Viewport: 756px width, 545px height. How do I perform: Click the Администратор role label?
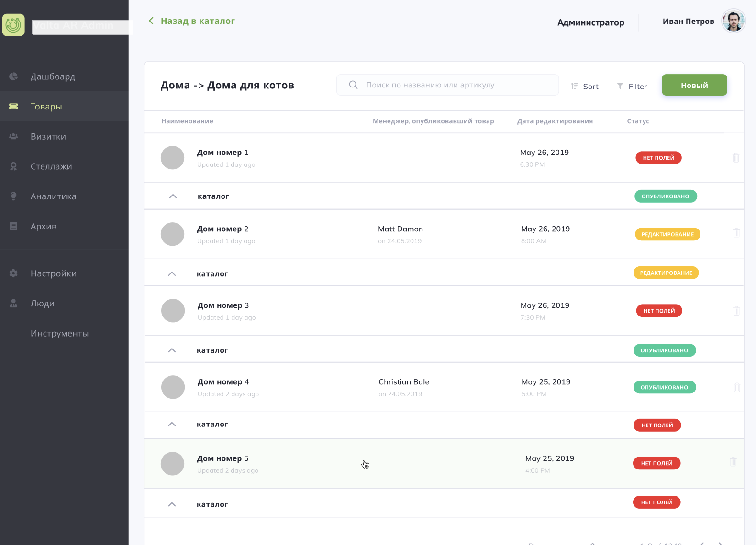click(591, 22)
